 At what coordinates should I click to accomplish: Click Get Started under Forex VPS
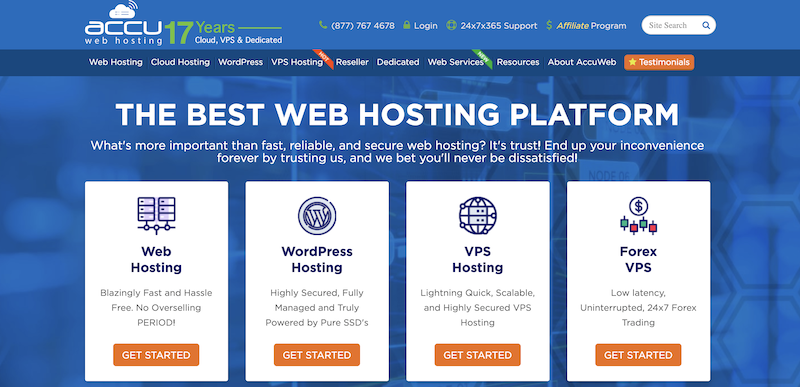coord(638,355)
